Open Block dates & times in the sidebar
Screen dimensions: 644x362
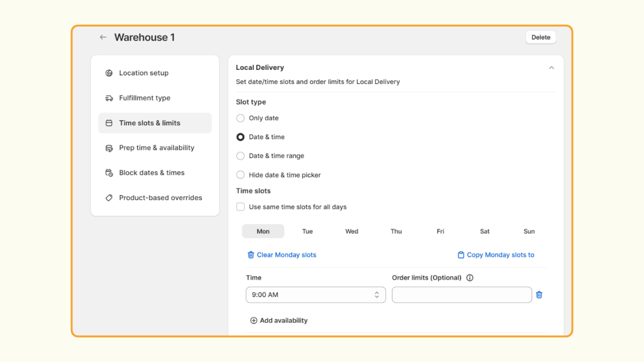tap(155, 173)
